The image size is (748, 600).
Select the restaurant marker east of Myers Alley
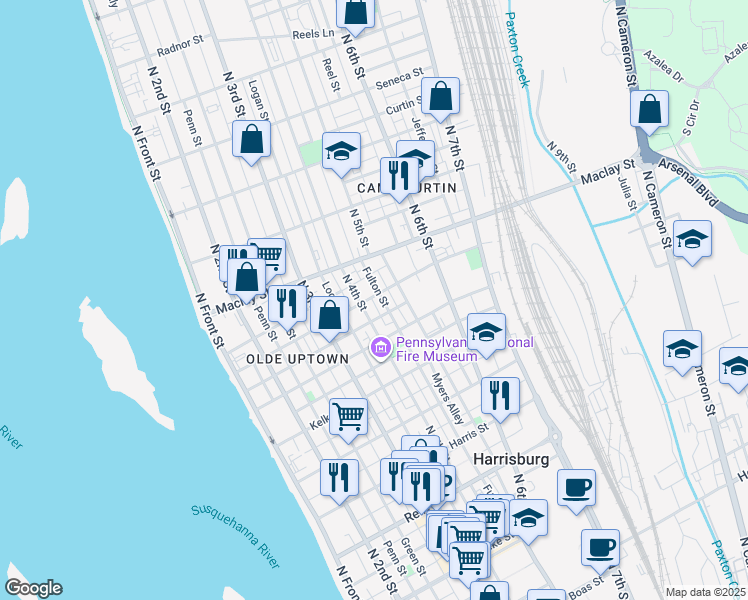500,398
